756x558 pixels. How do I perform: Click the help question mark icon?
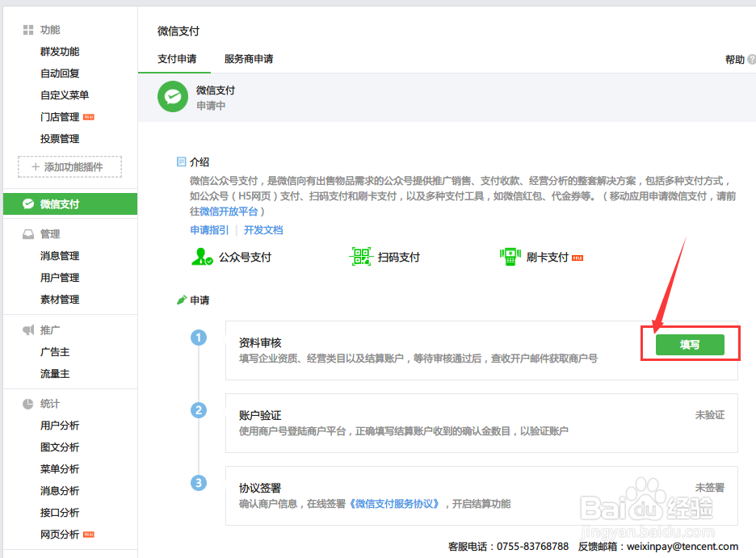(x=752, y=59)
